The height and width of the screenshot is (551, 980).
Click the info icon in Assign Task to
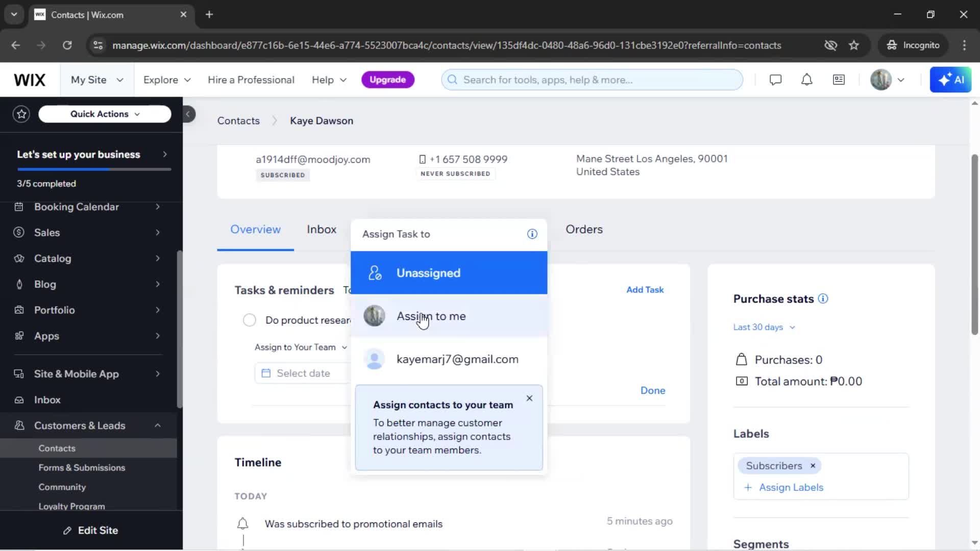click(x=532, y=234)
